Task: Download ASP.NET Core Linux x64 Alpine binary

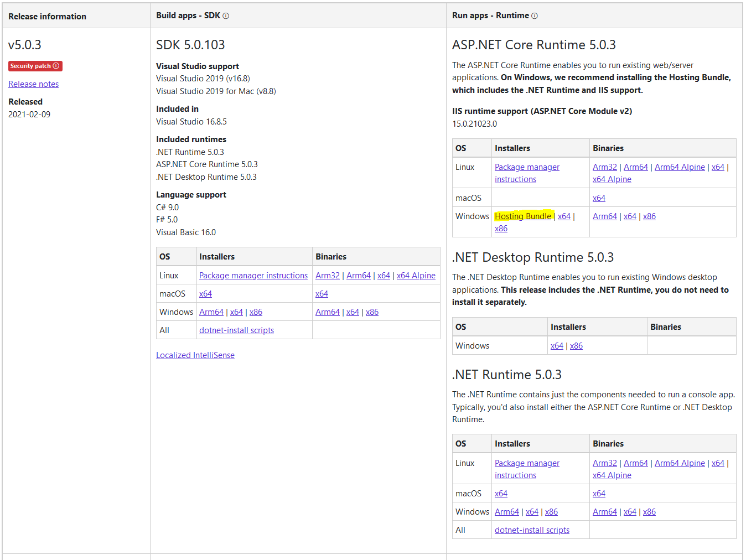Action: pyautogui.click(x=612, y=179)
